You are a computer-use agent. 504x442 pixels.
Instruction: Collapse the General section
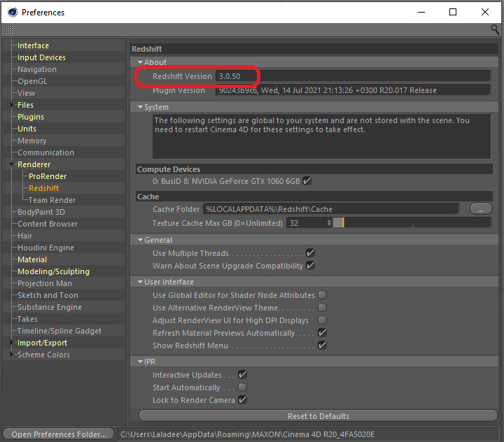140,240
